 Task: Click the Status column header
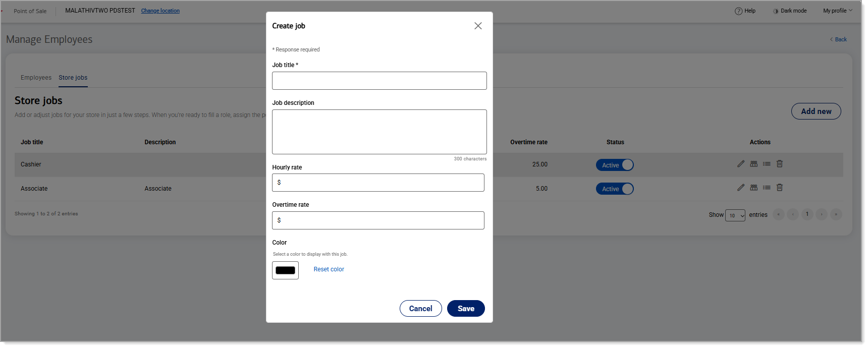click(615, 142)
